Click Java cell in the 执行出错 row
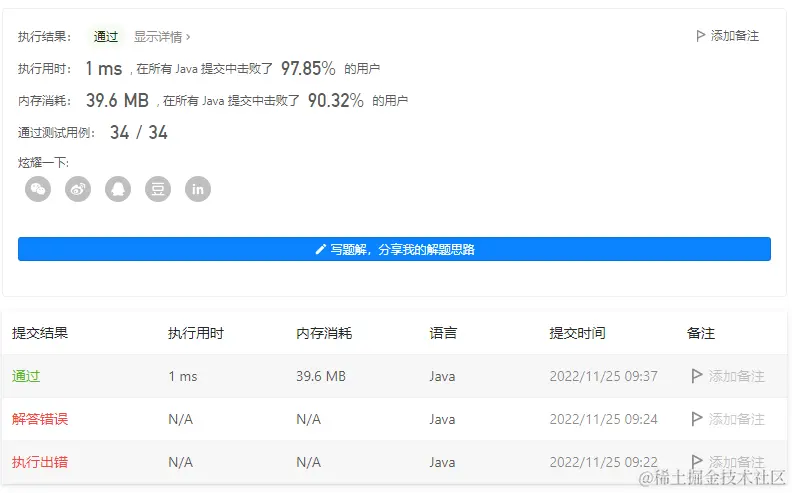 (442, 462)
